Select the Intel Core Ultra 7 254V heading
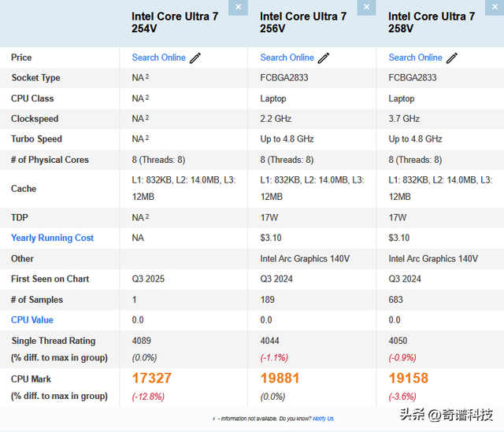 (175, 23)
